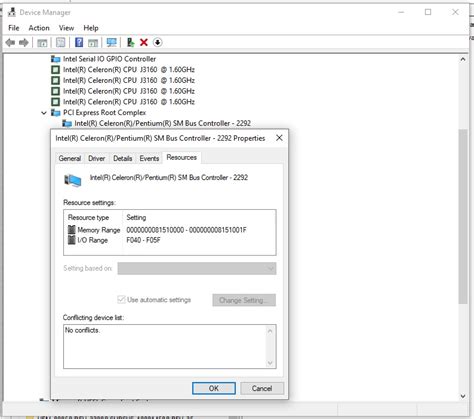Screen dimensions: 474x419
Task: Open the View menu
Action: pos(66,28)
